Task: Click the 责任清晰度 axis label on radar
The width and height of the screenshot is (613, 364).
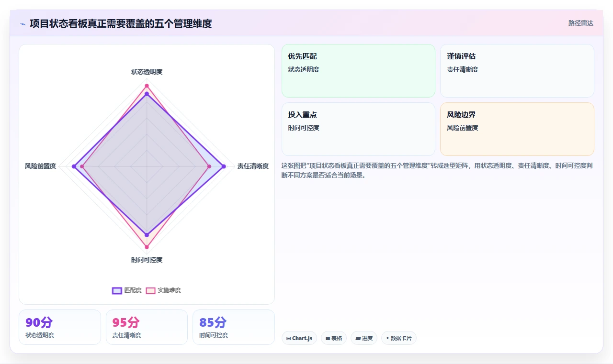Action: click(x=253, y=166)
